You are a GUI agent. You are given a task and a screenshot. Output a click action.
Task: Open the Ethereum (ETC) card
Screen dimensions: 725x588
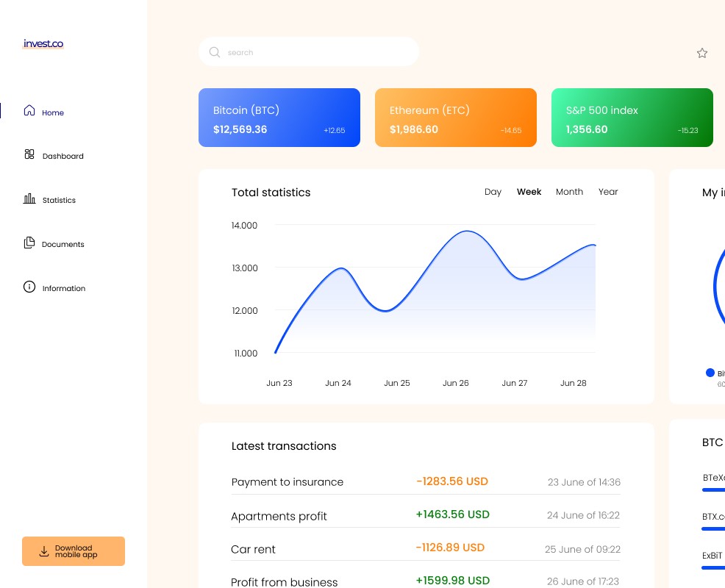[456, 118]
